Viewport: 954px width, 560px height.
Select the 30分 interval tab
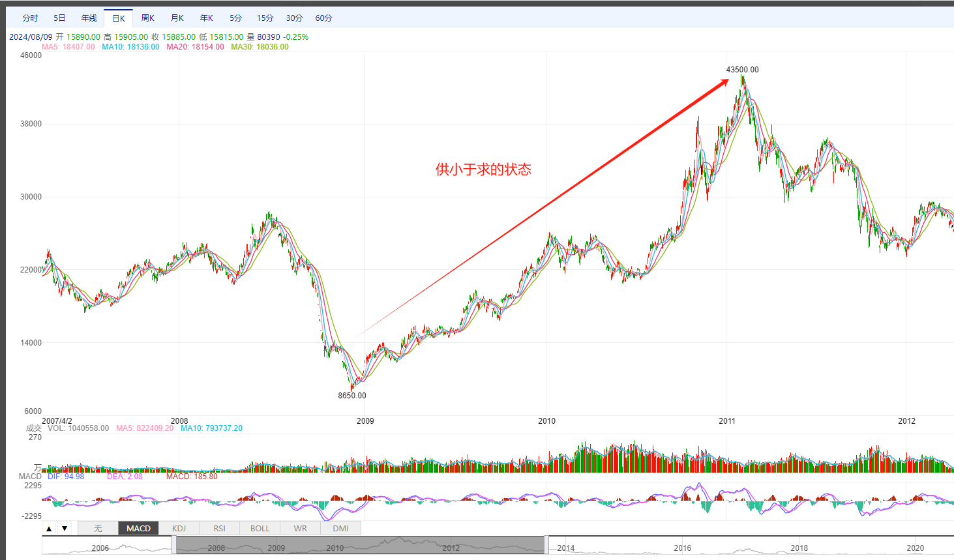294,18
